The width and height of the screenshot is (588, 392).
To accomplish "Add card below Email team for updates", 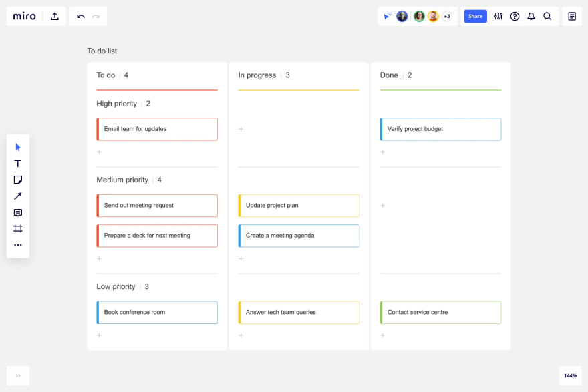I will pyautogui.click(x=100, y=152).
